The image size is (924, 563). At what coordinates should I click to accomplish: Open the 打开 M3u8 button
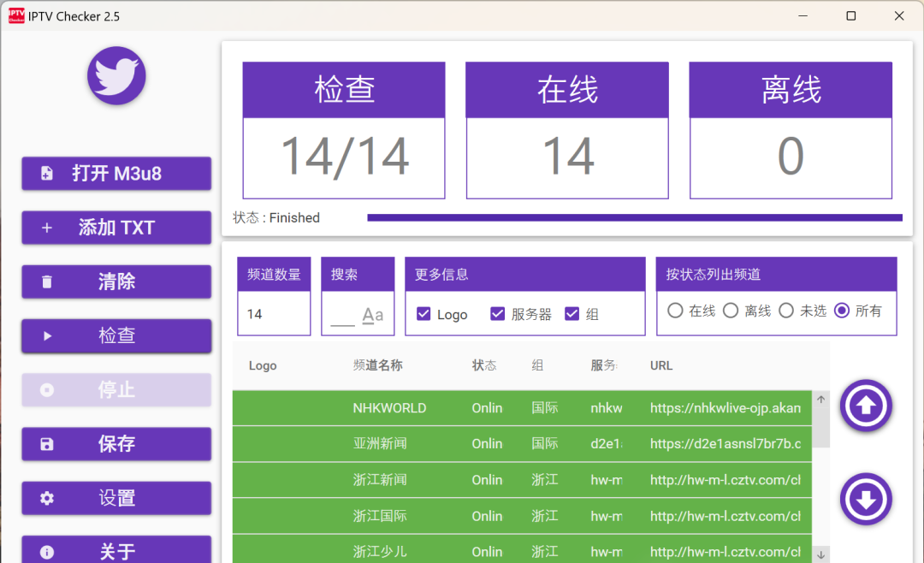coord(116,174)
